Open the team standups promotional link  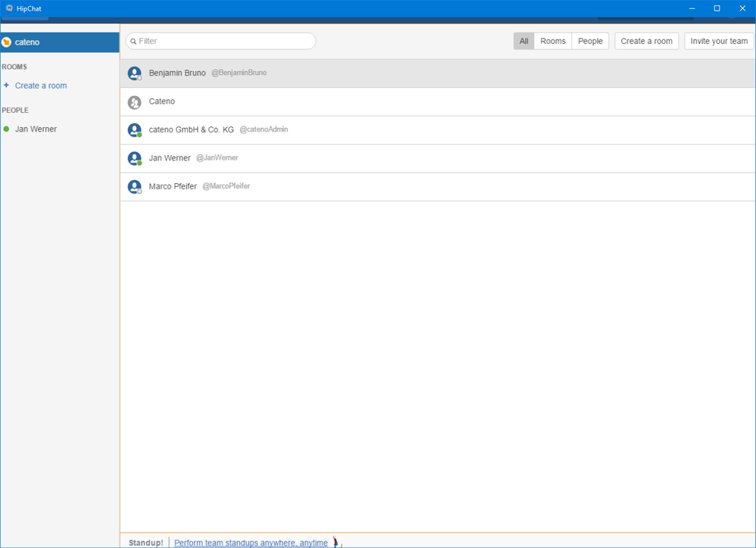(250, 543)
